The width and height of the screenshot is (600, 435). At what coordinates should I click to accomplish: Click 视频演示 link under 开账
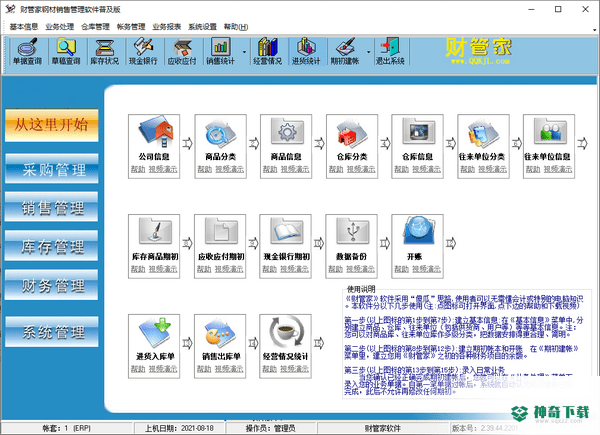pyautogui.click(x=426, y=269)
